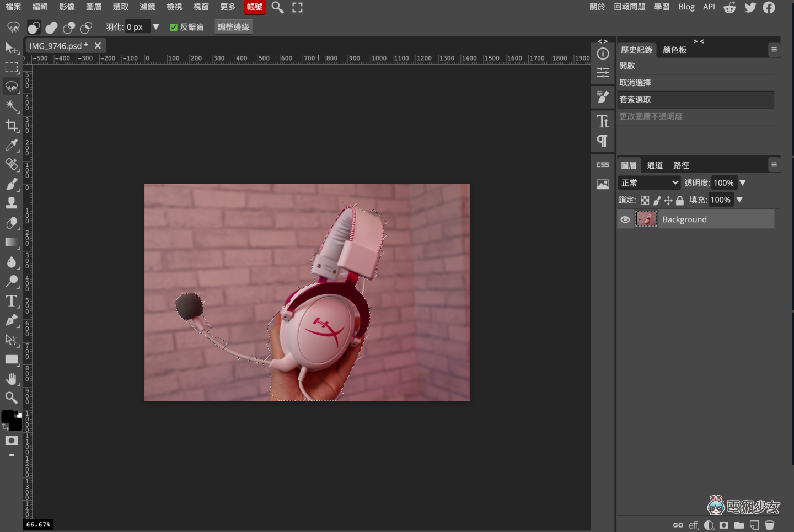This screenshot has height=532, width=794.
Task: Choose the Clone Stamp tool
Action: coord(12,203)
